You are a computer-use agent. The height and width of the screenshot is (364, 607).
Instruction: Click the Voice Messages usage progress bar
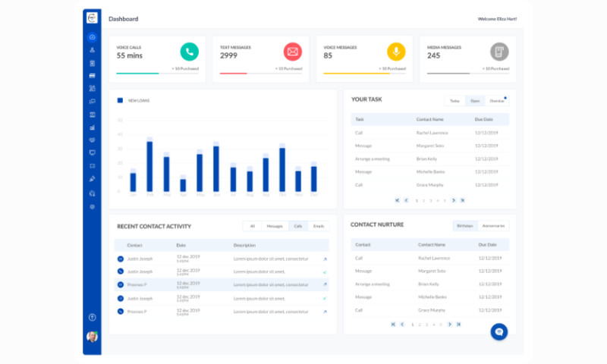364,73
